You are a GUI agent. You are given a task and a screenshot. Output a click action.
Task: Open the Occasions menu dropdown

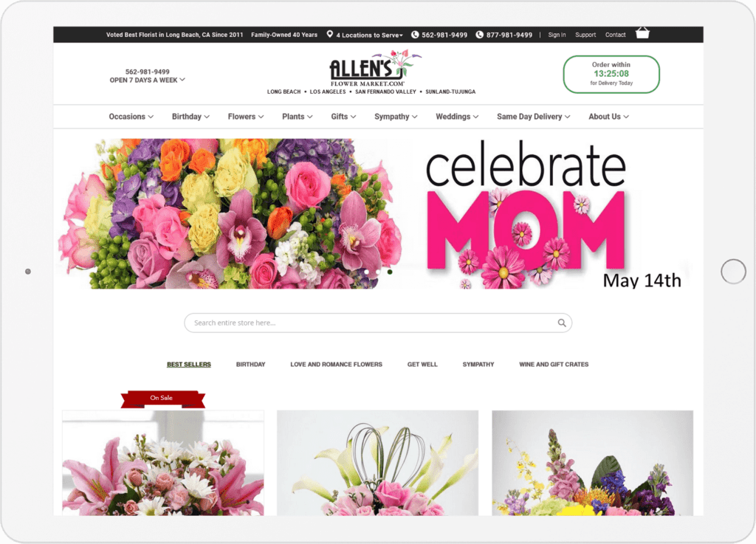click(131, 117)
